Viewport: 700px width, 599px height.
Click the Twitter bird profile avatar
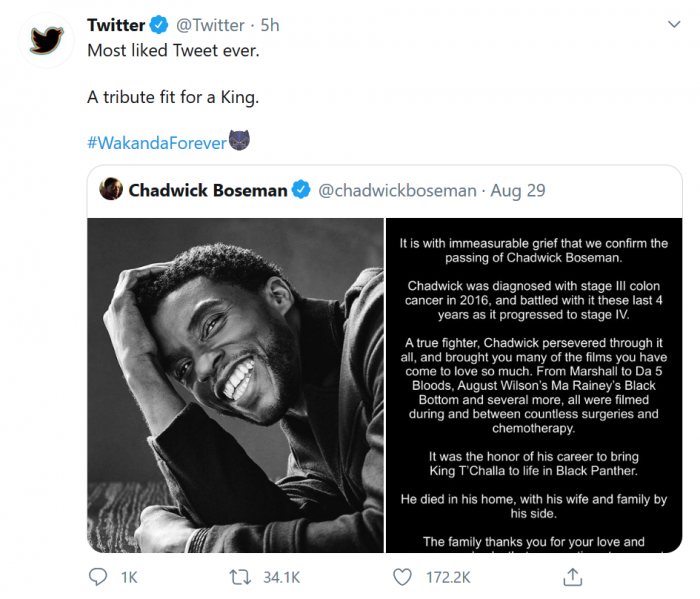tap(45, 40)
